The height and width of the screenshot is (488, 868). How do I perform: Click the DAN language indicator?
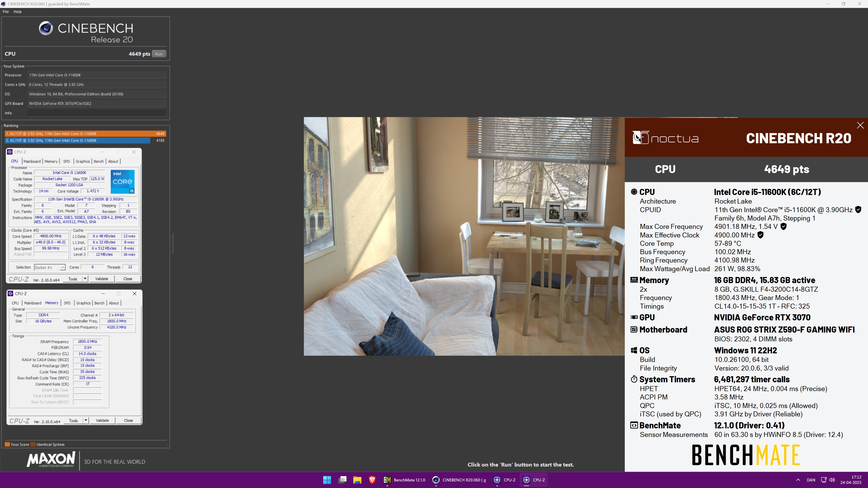tap(811, 480)
